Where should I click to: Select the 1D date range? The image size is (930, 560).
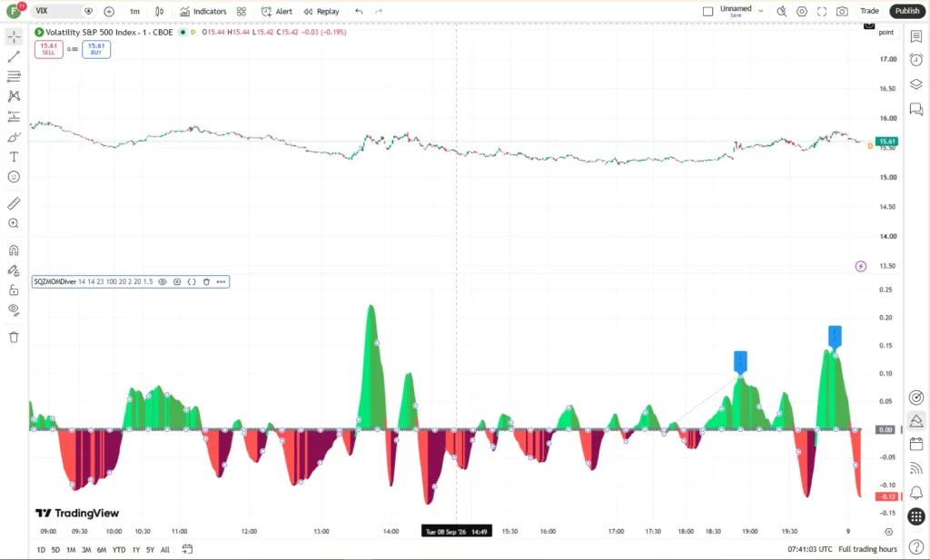coord(41,550)
